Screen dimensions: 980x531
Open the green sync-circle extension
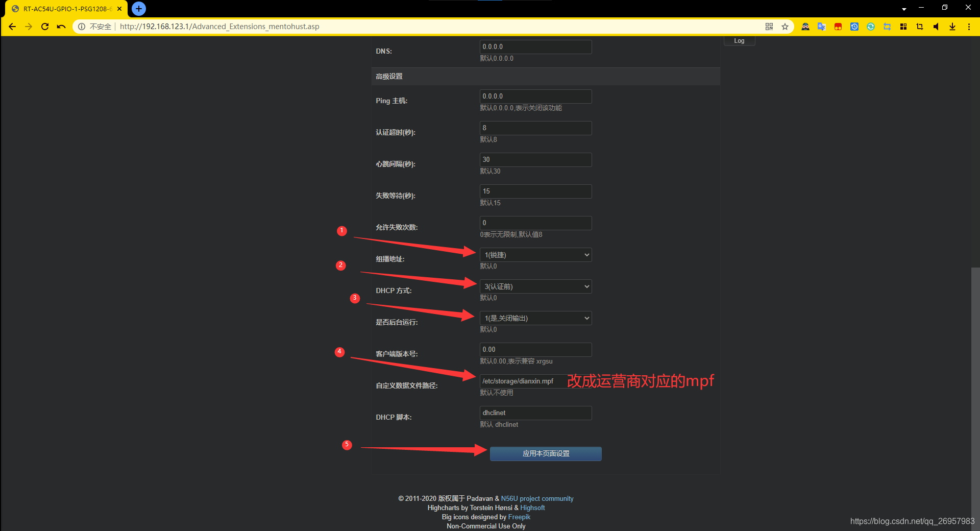(871, 27)
